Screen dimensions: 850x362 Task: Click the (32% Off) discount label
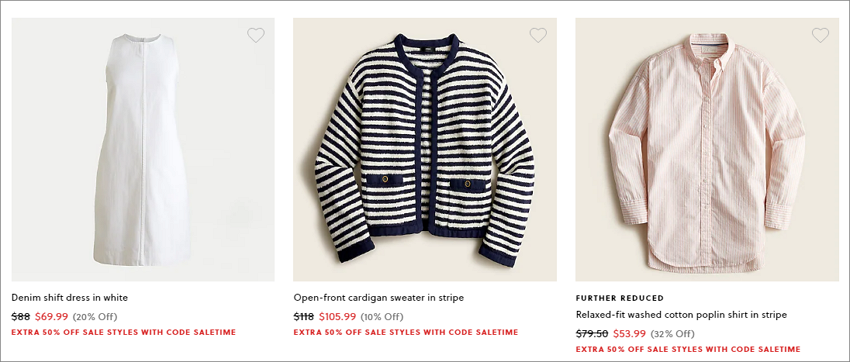[x=672, y=334]
